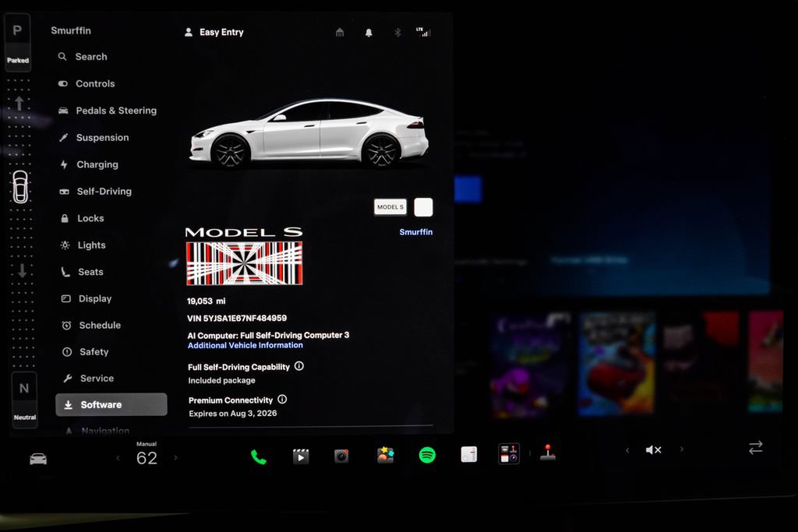Image resolution: width=798 pixels, height=532 pixels.
Task: Tap the Bluetooth icon
Action: pos(397,33)
